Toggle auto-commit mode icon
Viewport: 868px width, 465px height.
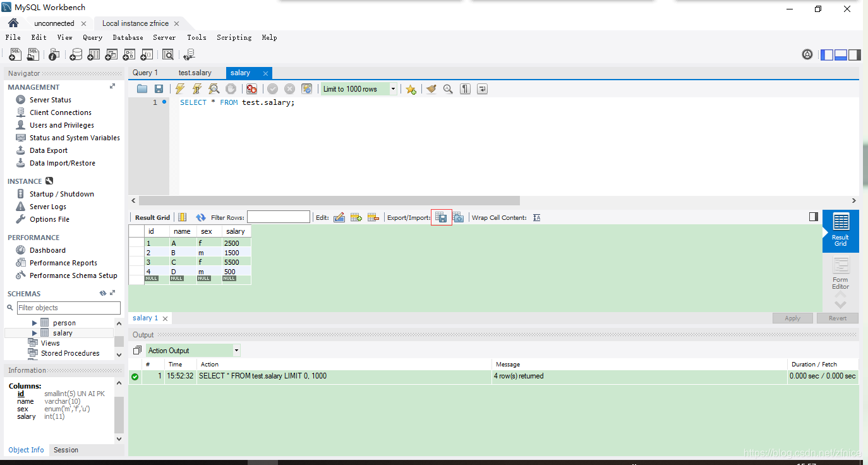coord(306,89)
